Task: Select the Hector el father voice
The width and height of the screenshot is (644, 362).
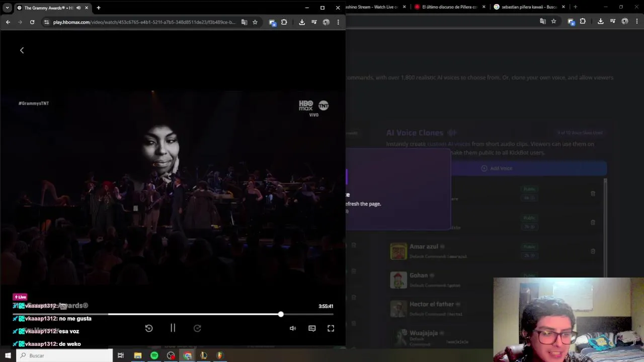Action: point(440,308)
